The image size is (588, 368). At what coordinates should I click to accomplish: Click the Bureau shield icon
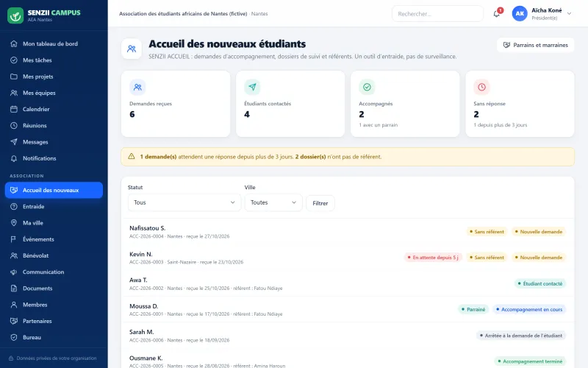click(14, 337)
